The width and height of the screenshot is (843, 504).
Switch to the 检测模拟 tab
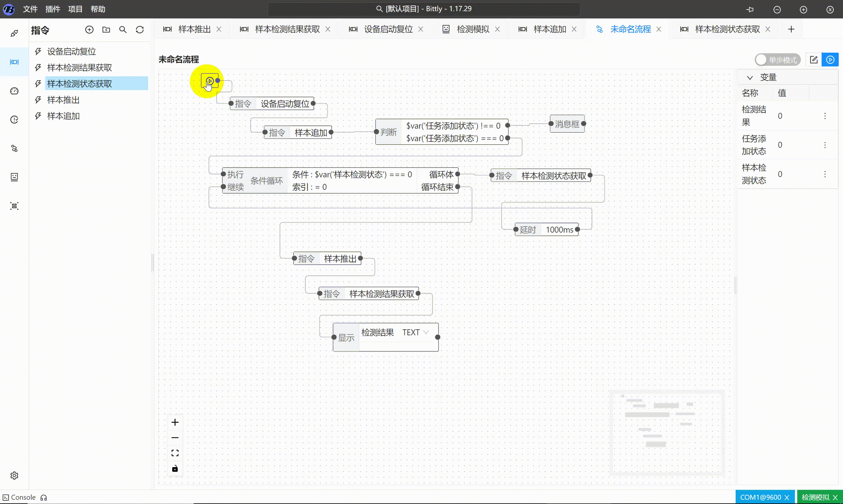473,29
